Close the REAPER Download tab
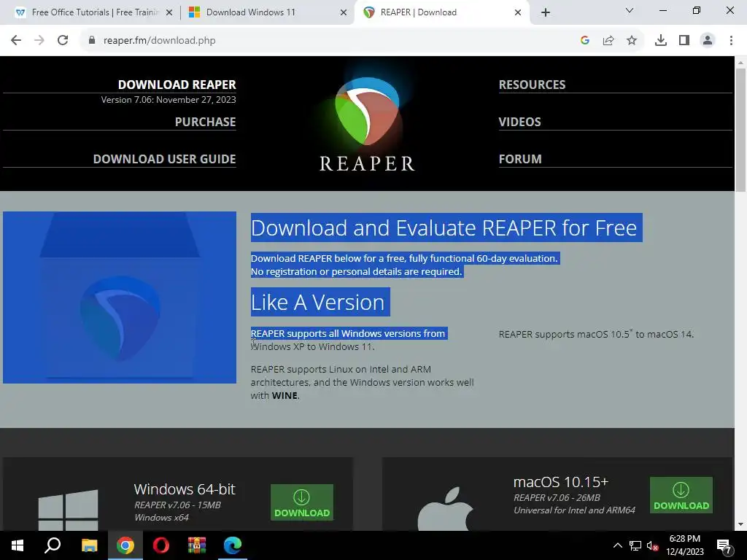747x560 pixels. coord(518,13)
